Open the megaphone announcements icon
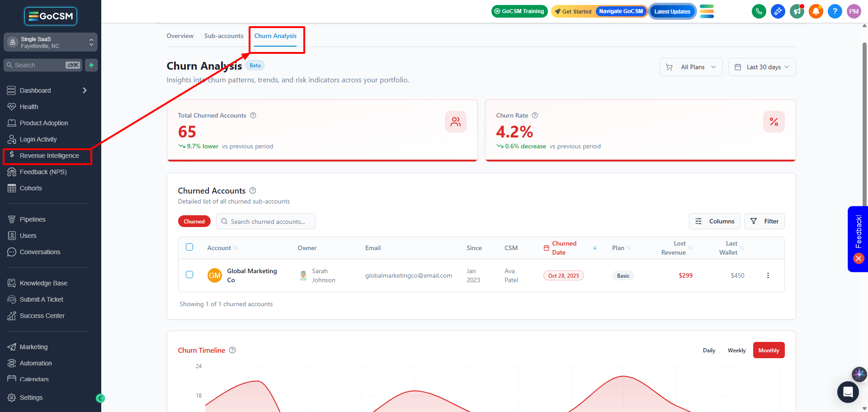Viewport: 868px width, 412px height. coord(797,11)
